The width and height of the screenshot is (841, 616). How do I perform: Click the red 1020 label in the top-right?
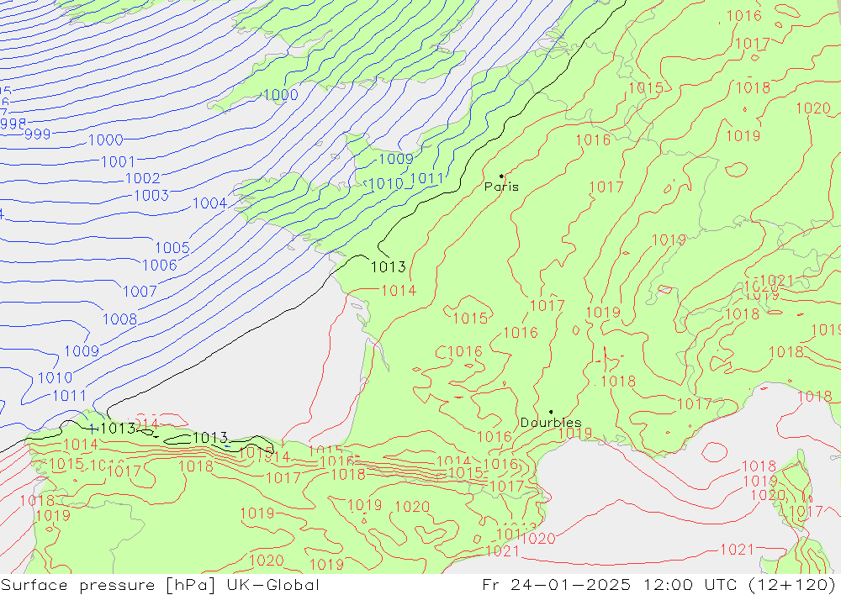(813, 108)
